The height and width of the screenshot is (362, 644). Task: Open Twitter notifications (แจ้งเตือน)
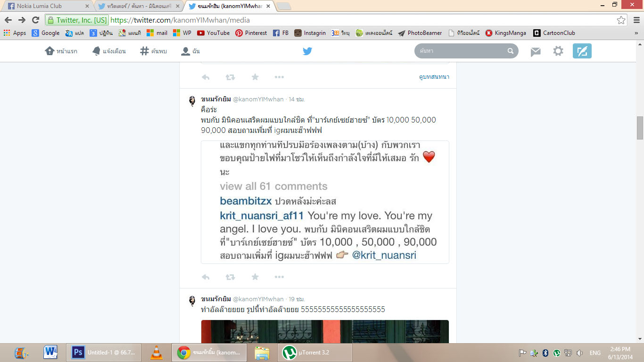(109, 51)
